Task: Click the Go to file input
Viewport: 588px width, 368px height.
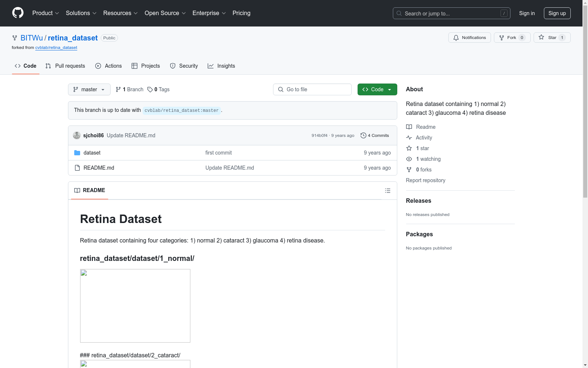Action: (312, 89)
